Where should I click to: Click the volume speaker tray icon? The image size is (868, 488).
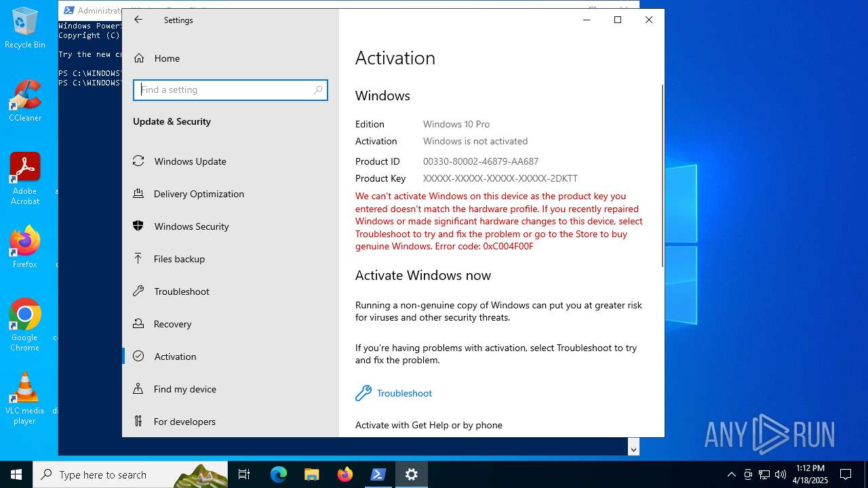[x=781, y=474]
